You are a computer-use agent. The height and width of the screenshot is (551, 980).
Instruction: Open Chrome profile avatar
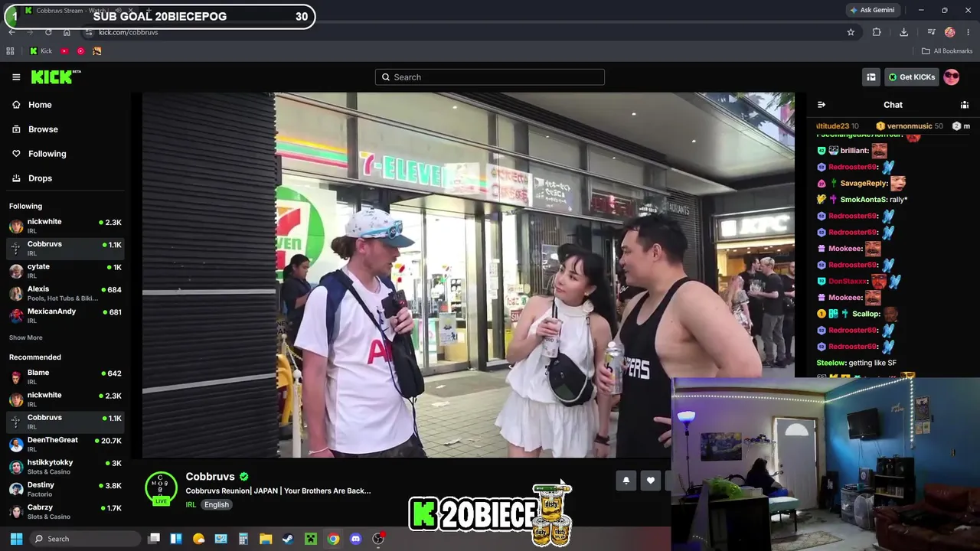point(950,32)
